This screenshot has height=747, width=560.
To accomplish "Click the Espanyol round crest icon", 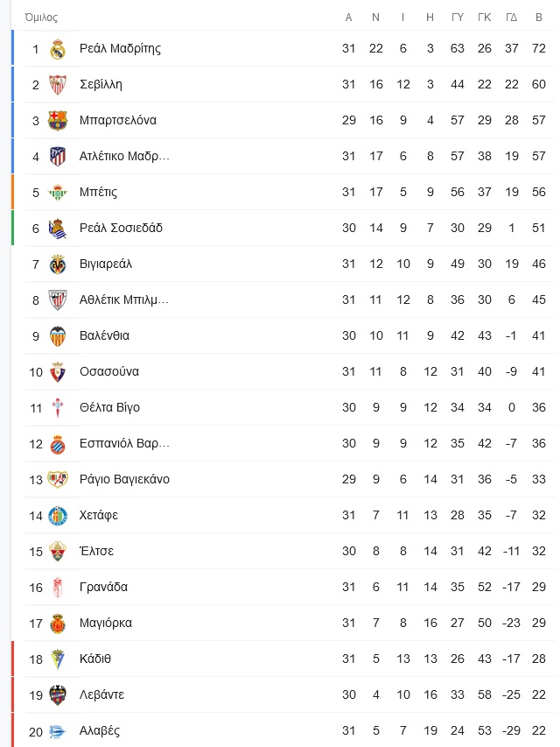I will pyautogui.click(x=58, y=444).
